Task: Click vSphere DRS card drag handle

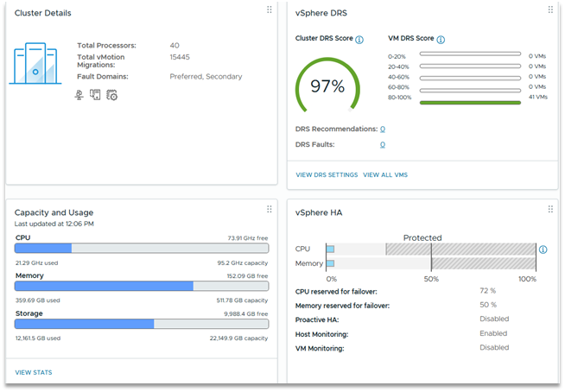Action: [x=550, y=9]
